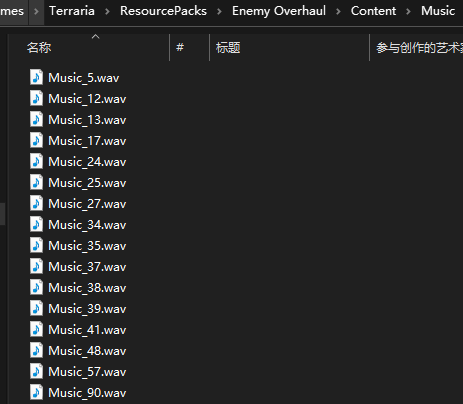Click the Music_34.wav audio file icon
The image size is (463, 404).
point(36,225)
